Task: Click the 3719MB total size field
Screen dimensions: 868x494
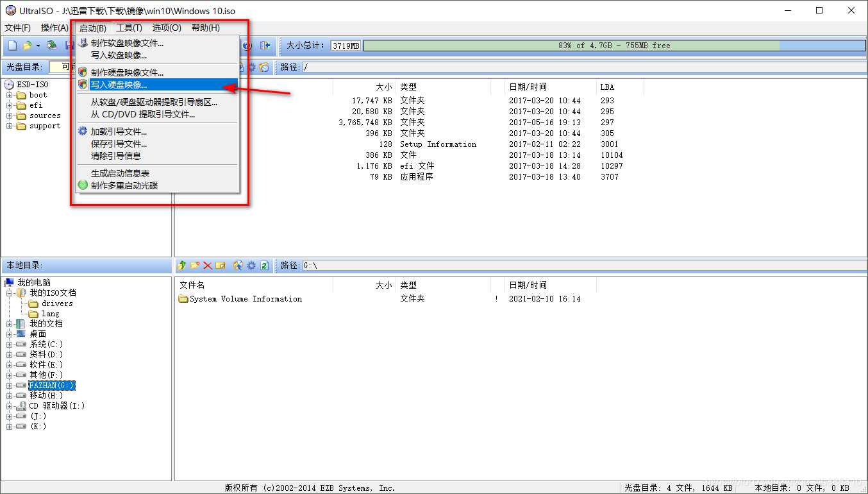Action: click(346, 46)
